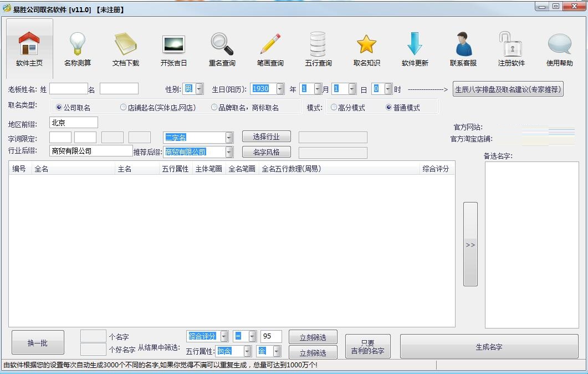This screenshot has height=374, width=588.
Task: Open 使用帮助 speech bubble icon
Action: 560,49
